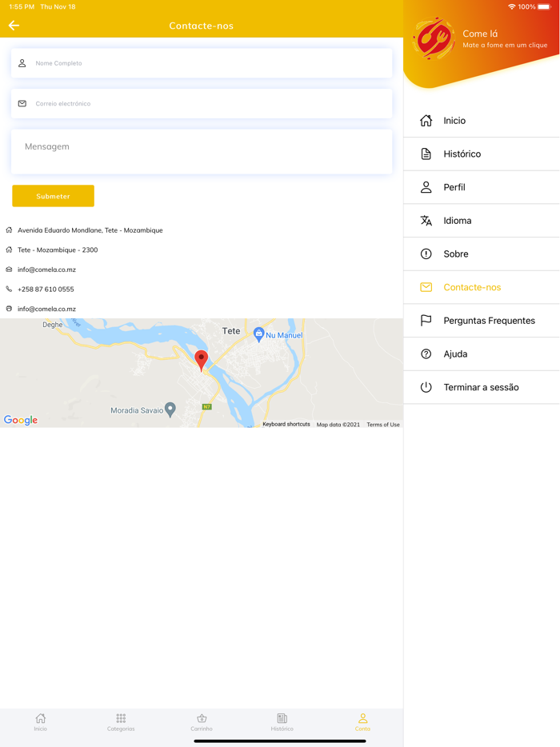Click the person icon beside Perfil
Image resolution: width=560 pixels, height=747 pixels.
[x=426, y=187]
